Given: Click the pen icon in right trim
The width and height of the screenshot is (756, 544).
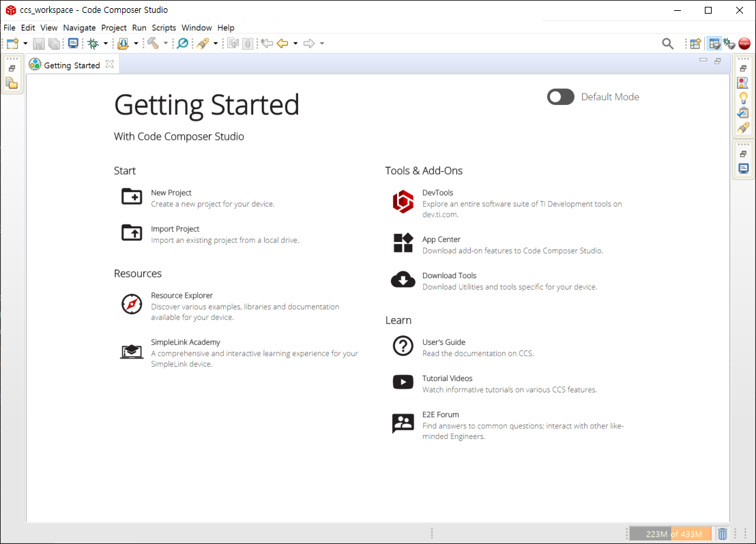Looking at the screenshot, I should [744, 127].
